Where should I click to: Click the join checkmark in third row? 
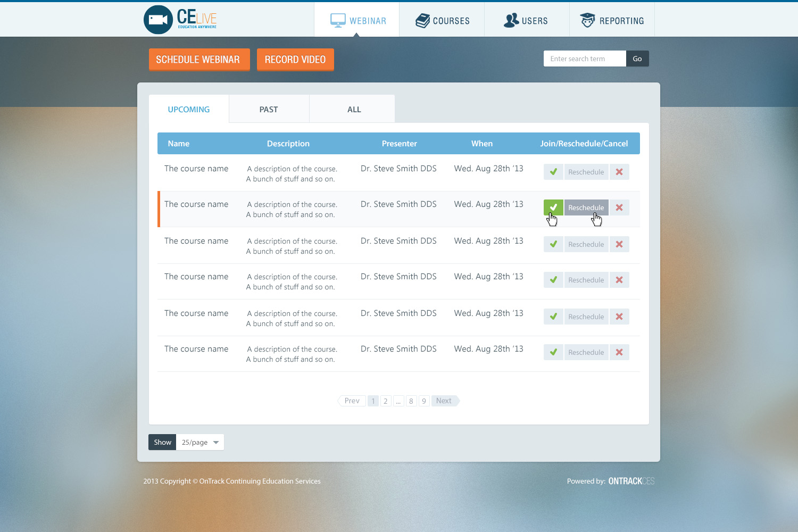[x=553, y=244]
